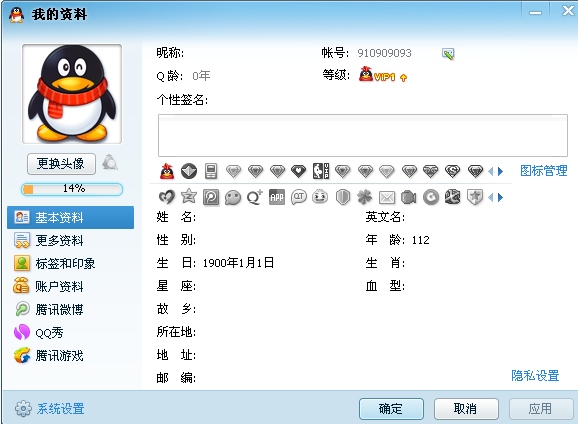Screen dimensions: 578x424
Task: Open 图标管理 link
Action: (x=543, y=171)
